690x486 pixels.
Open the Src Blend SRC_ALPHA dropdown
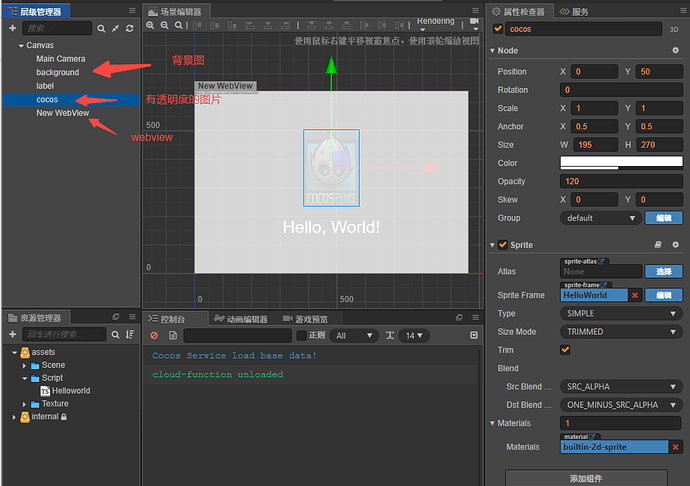[620, 385]
